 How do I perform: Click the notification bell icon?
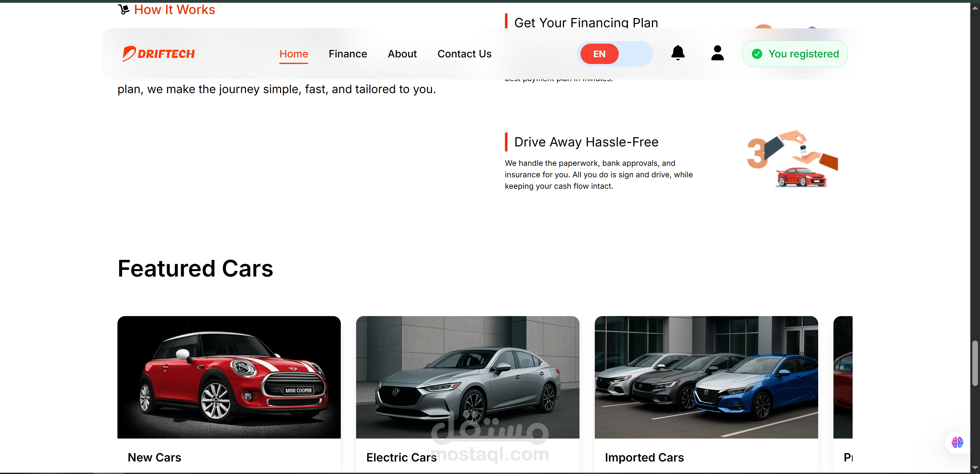pos(677,53)
